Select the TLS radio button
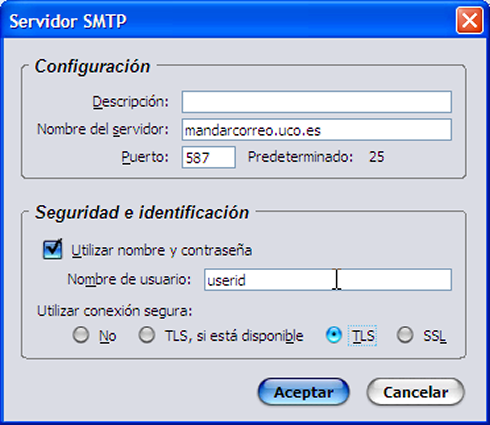 point(334,335)
